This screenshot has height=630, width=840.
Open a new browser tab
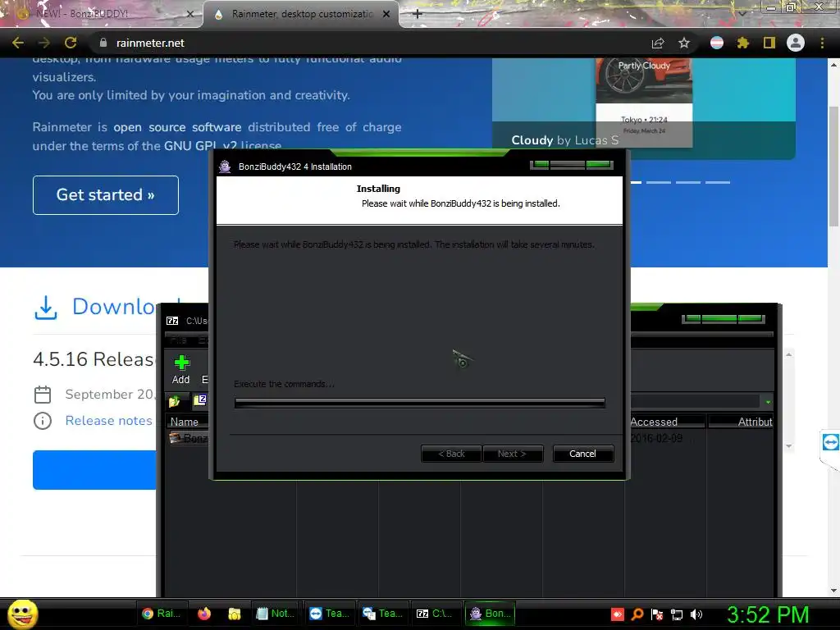(418, 14)
